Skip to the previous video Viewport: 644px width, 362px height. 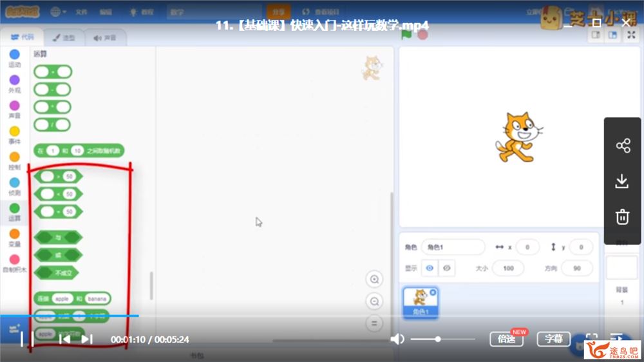pos(64,339)
